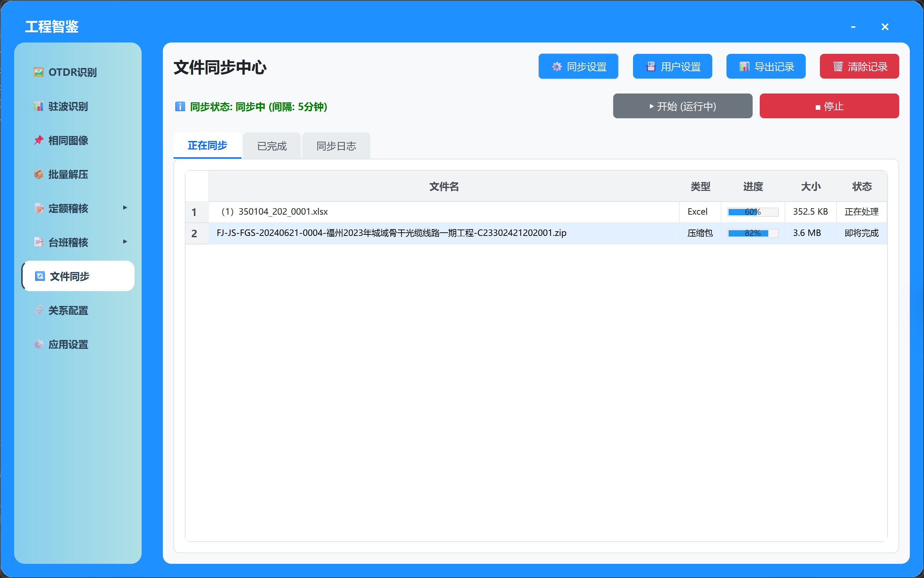Select row header number 2

(197, 233)
